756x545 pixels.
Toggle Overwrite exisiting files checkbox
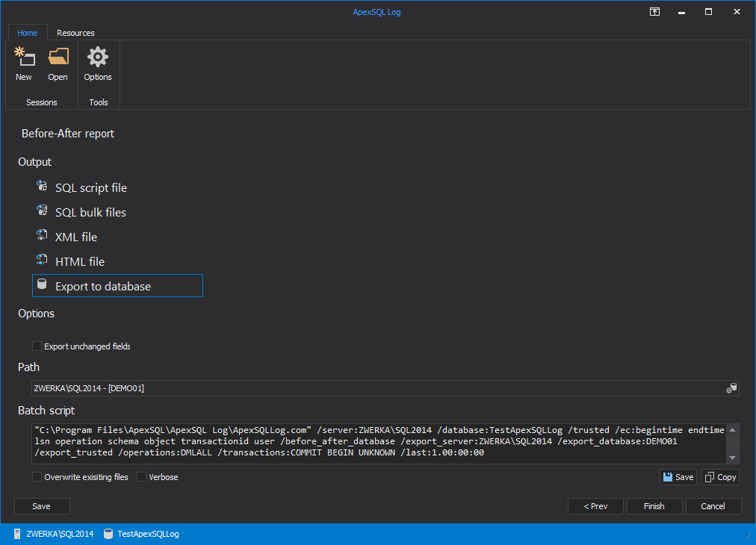click(x=37, y=476)
